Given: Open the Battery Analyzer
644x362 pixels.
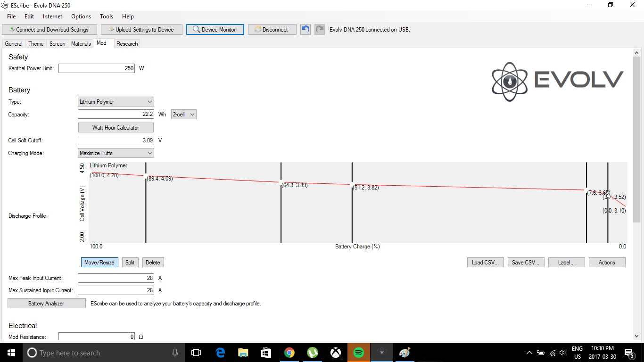Looking at the screenshot, I should tap(46, 304).
